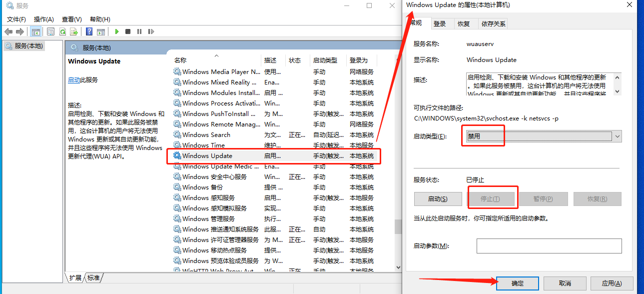Click the Stop Service black square icon

(x=129, y=31)
